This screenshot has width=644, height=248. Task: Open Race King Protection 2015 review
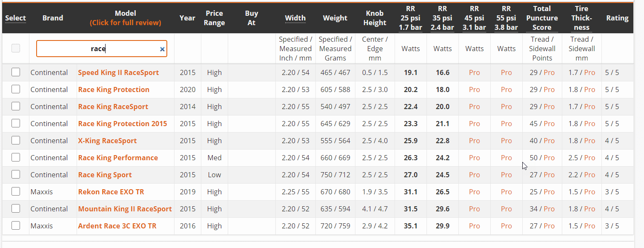(123, 124)
